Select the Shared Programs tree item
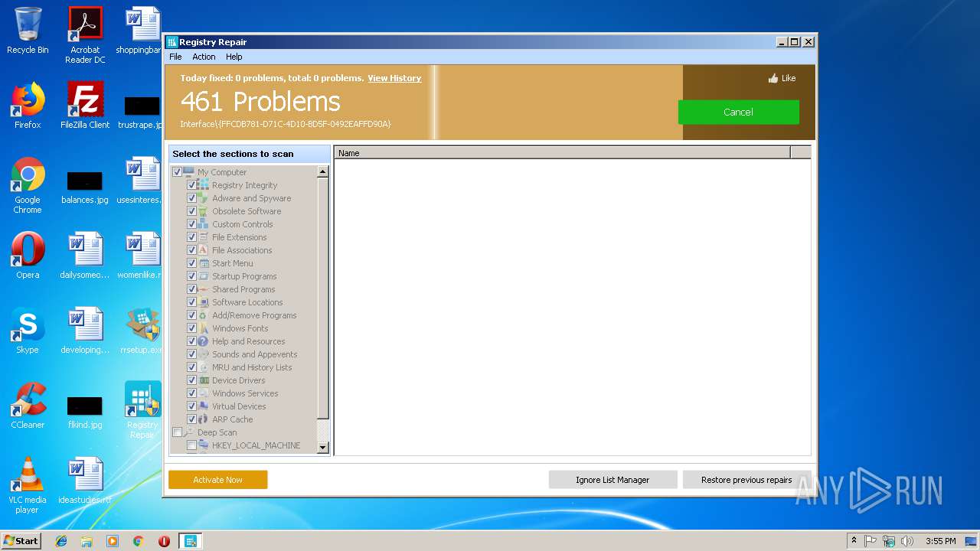This screenshot has width=980, height=551. point(243,289)
